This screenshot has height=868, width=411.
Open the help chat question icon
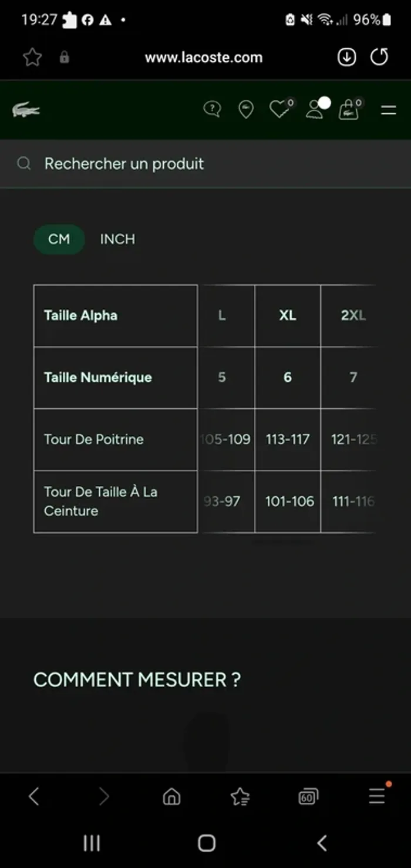pos(212,109)
